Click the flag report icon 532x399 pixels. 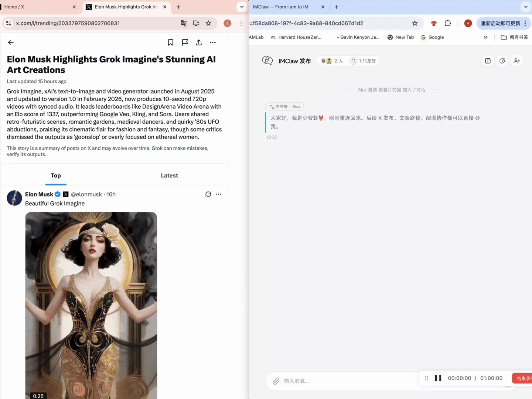click(185, 42)
